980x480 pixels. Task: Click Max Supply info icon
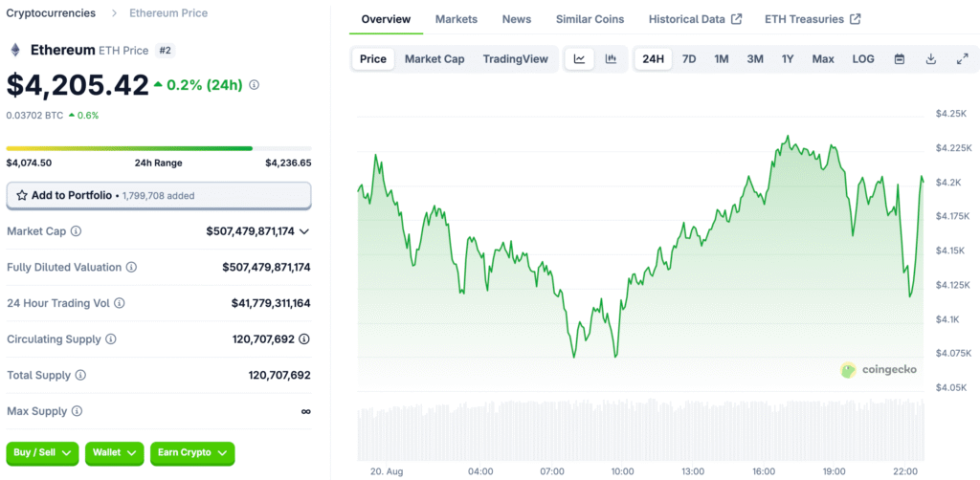[77, 411]
